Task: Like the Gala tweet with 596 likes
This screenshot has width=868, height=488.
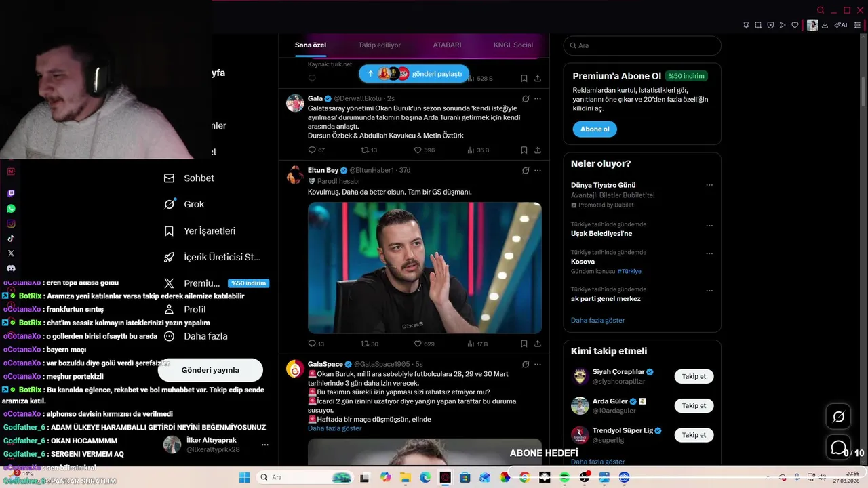Action: click(x=425, y=150)
